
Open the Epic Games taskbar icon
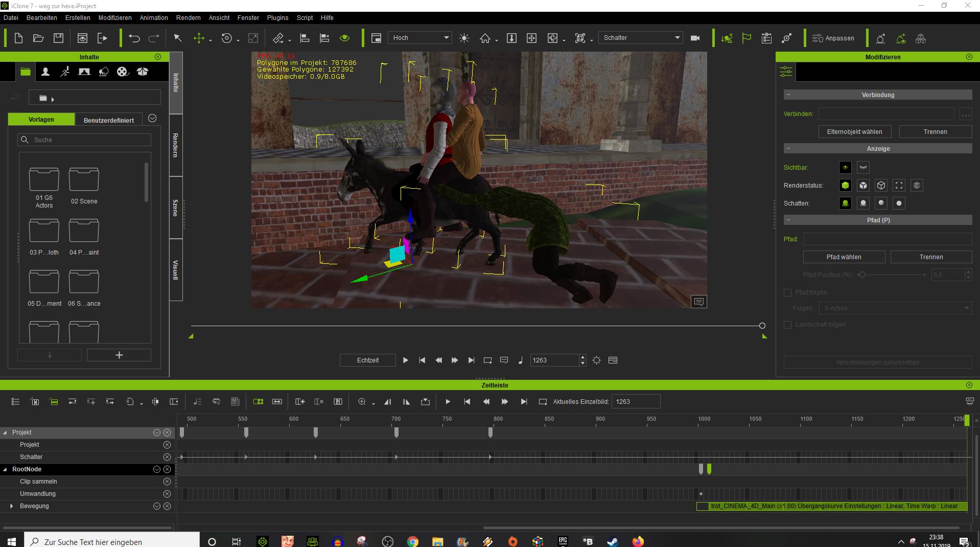click(x=563, y=541)
